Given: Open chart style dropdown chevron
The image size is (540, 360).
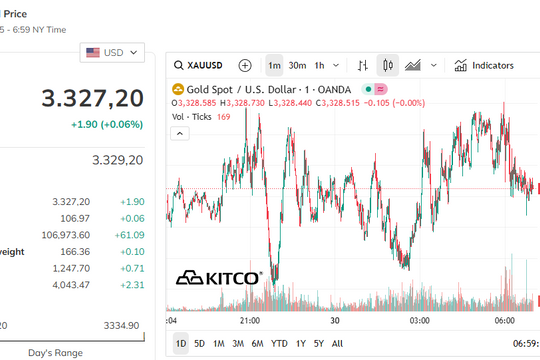Looking at the screenshot, I should click(434, 65).
